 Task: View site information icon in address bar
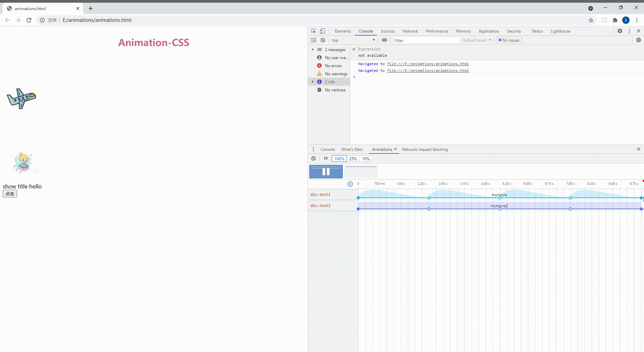pos(42,20)
